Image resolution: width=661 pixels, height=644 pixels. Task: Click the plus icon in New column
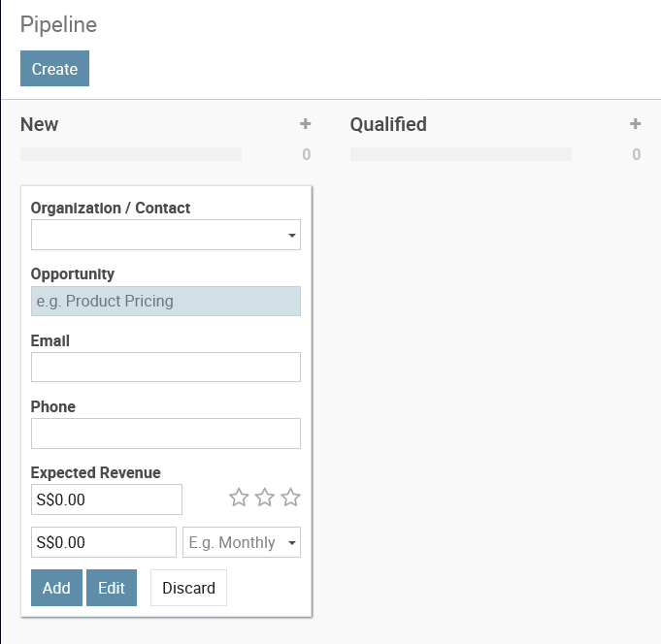[305, 124]
